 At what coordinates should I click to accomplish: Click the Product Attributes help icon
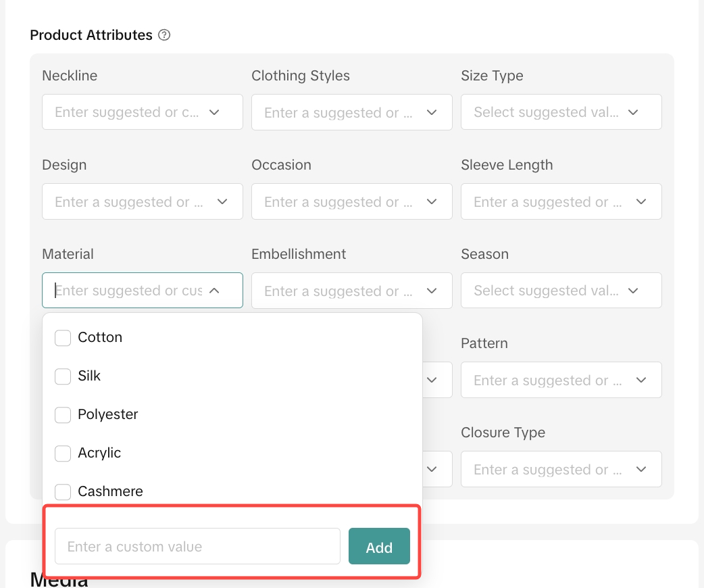click(164, 35)
